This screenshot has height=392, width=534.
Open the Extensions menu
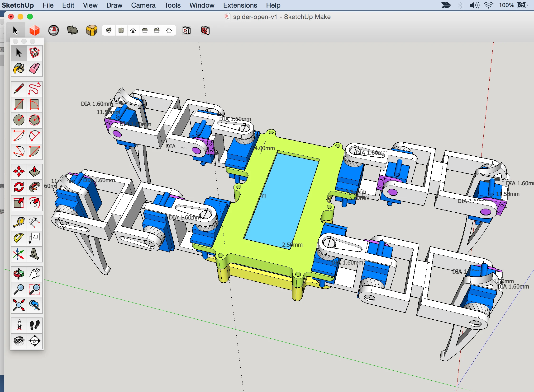tap(240, 5)
